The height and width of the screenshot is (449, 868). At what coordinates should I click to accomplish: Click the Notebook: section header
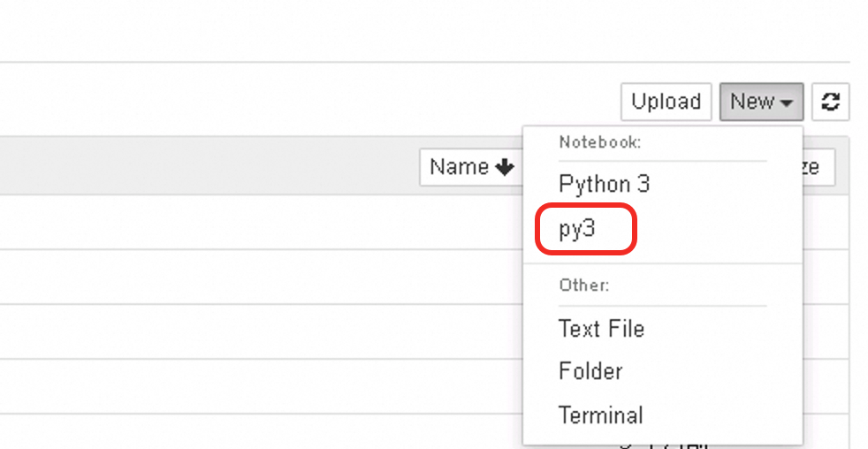[599, 141]
